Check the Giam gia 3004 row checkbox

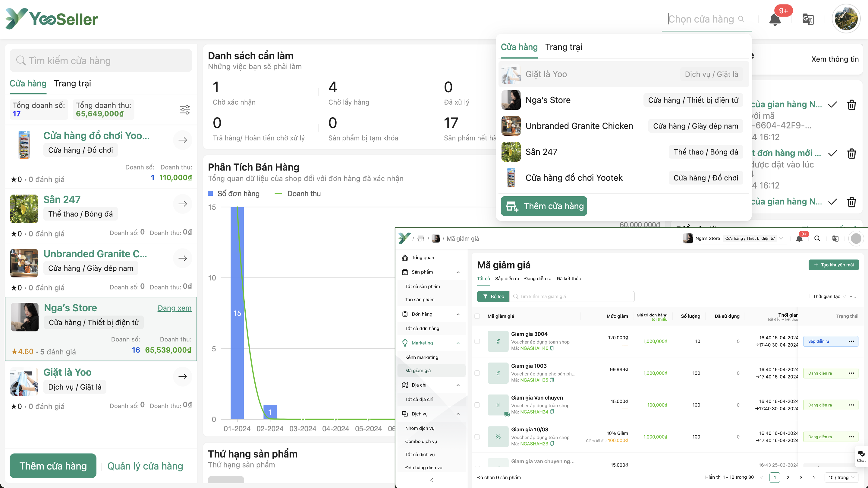click(x=477, y=341)
